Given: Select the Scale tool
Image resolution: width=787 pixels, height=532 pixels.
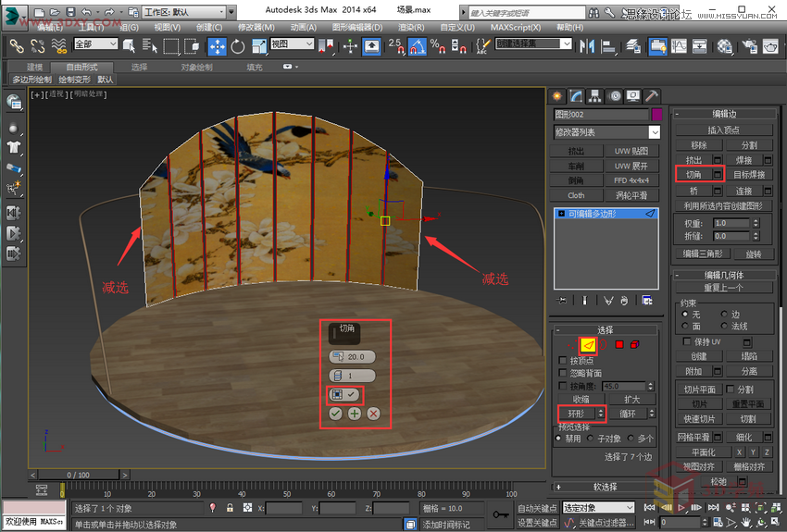Looking at the screenshot, I should [x=259, y=46].
